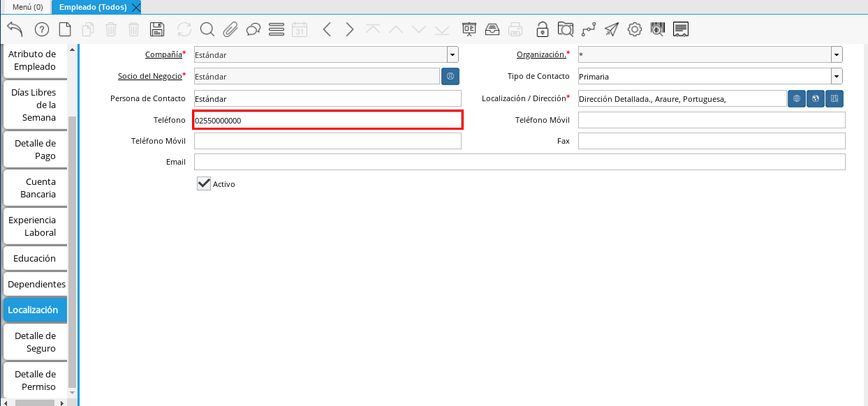Toggle the Activo checkbox
This screenshot has width=868, height=406.
204,183
